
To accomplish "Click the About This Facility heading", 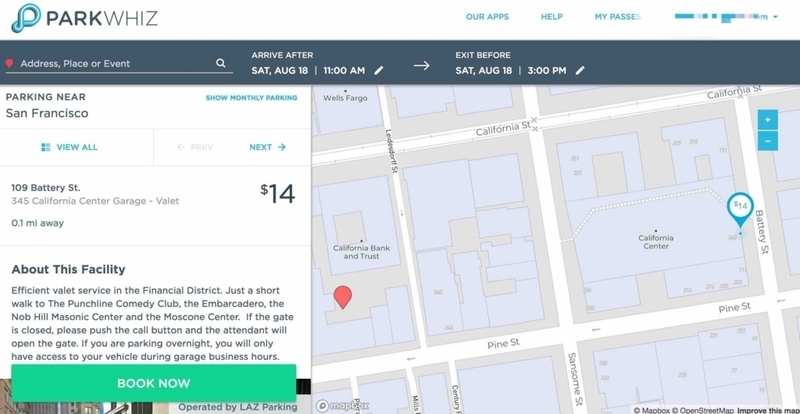I will (68, 270).
